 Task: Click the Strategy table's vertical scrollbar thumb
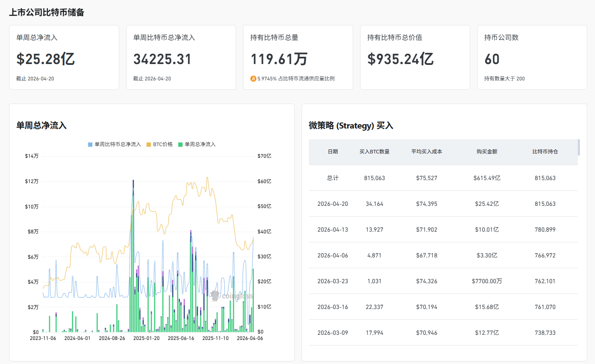tap(579, 147)
